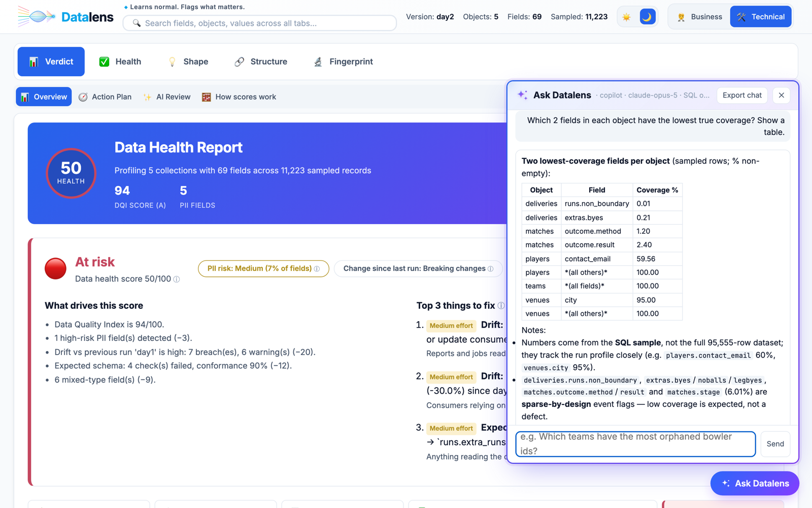Close the Ask Datalens chat panel

(x=781, y=96)
